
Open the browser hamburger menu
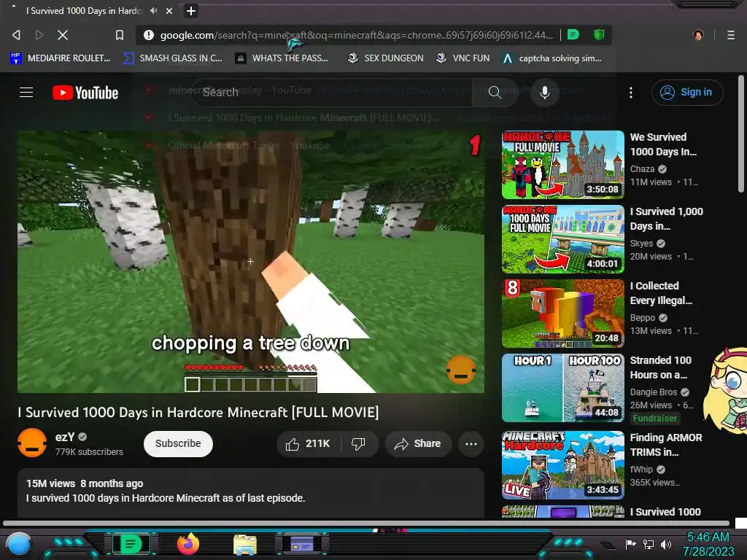tap(731, 35)
